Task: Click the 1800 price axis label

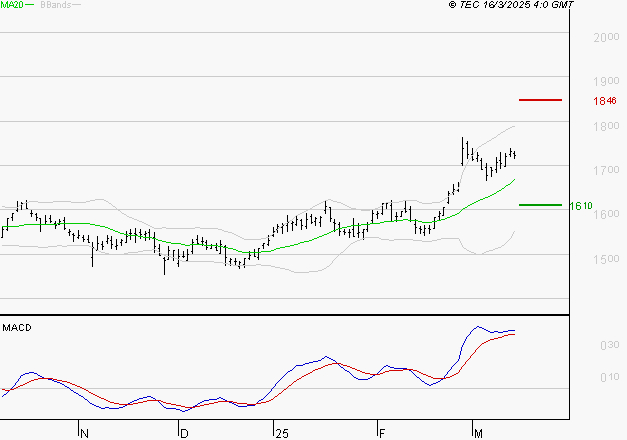Action: (606, 126)
